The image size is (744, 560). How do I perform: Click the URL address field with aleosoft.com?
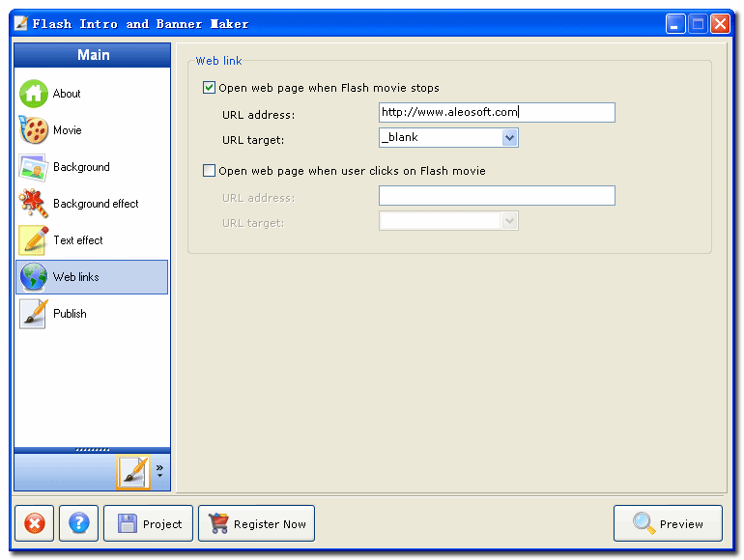[x=497, y=113]
